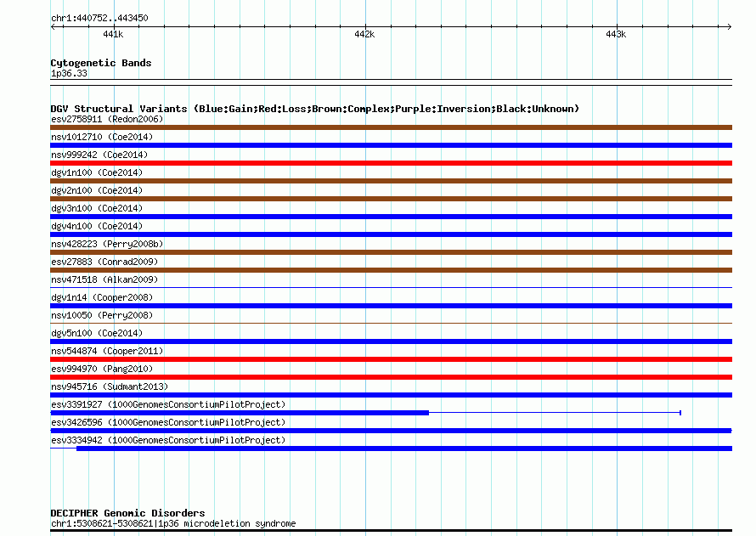756x536 pixels.
Task: Select the thick blue segment of esv3391927
Action: [x=240, y=413]
